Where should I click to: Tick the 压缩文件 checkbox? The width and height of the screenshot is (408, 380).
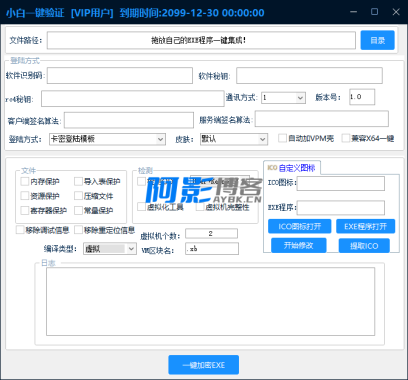coord(78,196)
